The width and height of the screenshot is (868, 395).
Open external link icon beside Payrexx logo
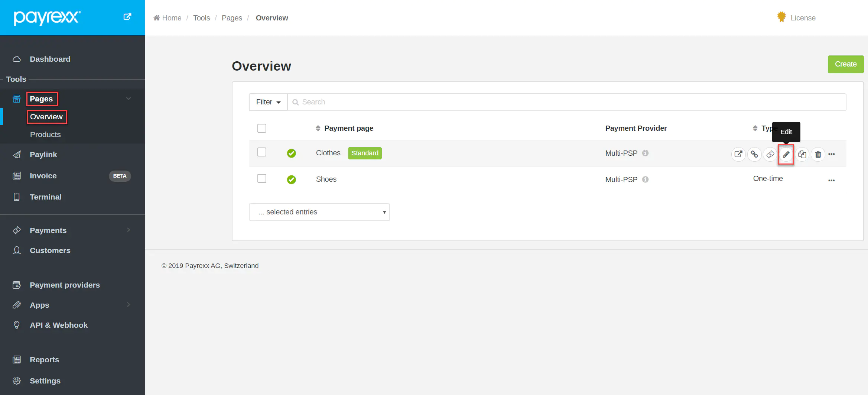127,17
